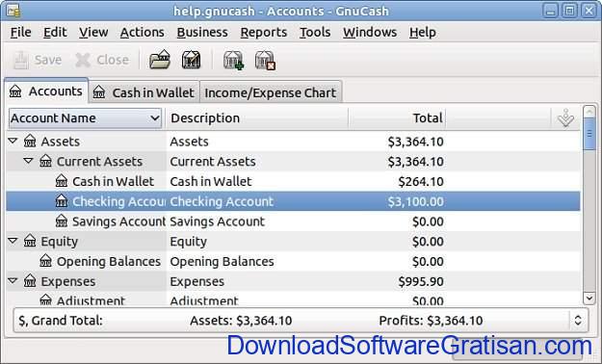
Task: Click Profits: $3,364.10 in summary bar
Action: (431, 321)
